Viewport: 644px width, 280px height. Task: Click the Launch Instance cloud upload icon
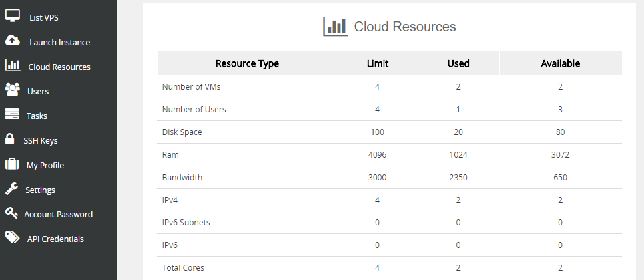coord(13,41)
